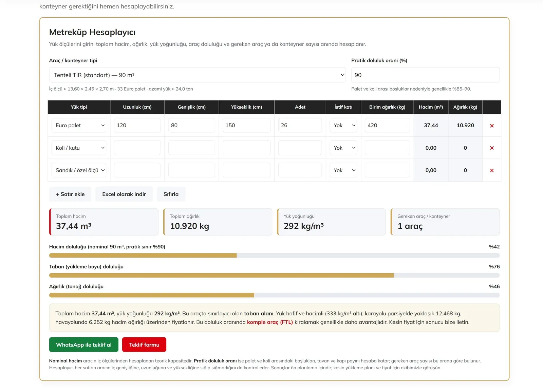
Task: Click the Hacim doluluğu progress bar
Action: (274, 255)
